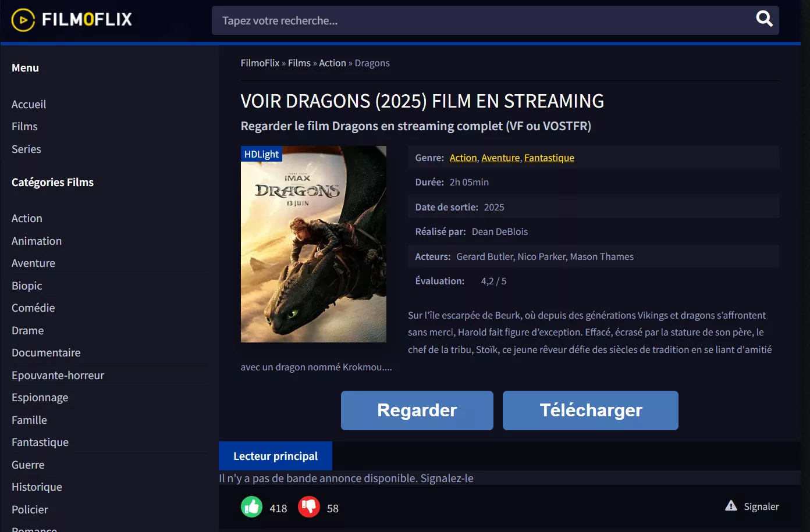Click the Signaler warning triangle icon
Screen dimensions: 810x532
pyautogui.click(x=731, y=506)
